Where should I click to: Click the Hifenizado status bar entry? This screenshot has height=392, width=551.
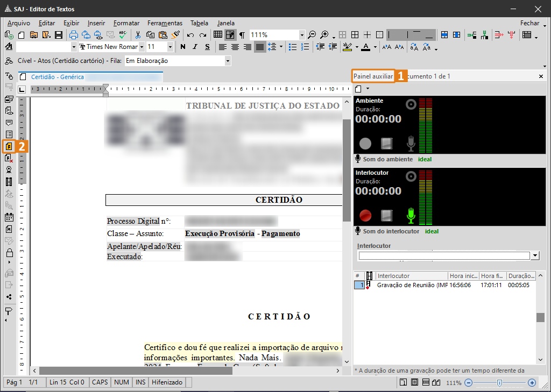pos(167,382)
